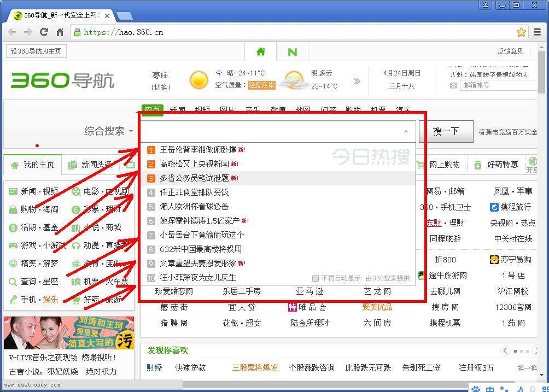The height and width of the screenshot is (392, 549).
Task: Check the 不再自动显示 checkbox
Action: coord(316,278)
